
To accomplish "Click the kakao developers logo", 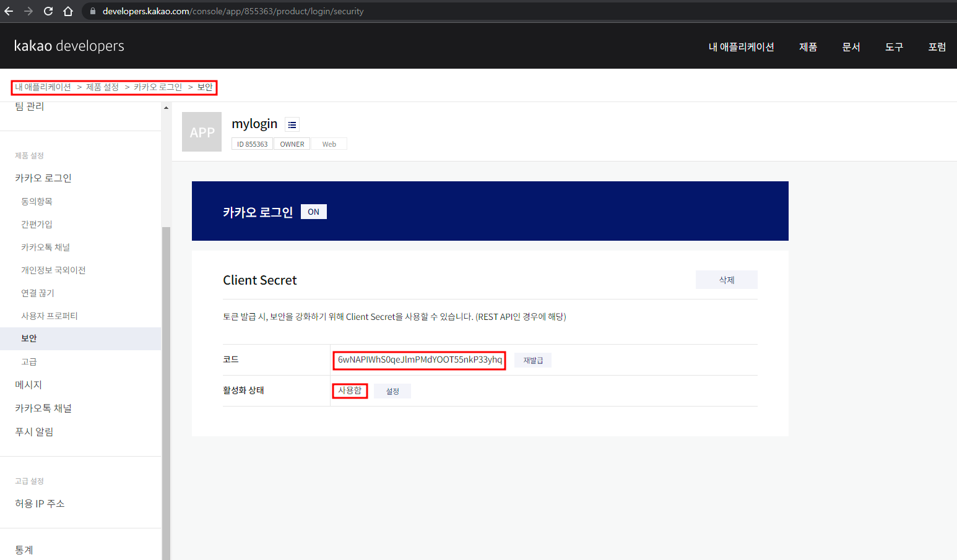I will (x=69, y=46).
